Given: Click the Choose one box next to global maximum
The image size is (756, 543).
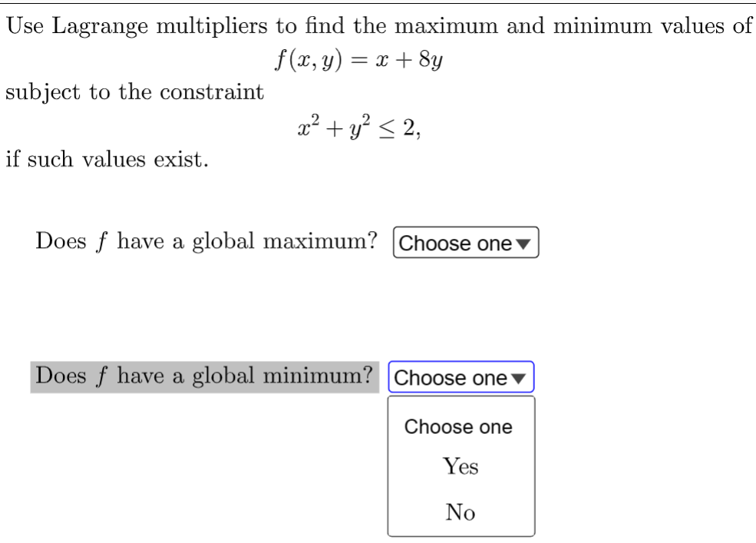Looking at the screenshot, I should pyautogui.click(x=464, y=243).
